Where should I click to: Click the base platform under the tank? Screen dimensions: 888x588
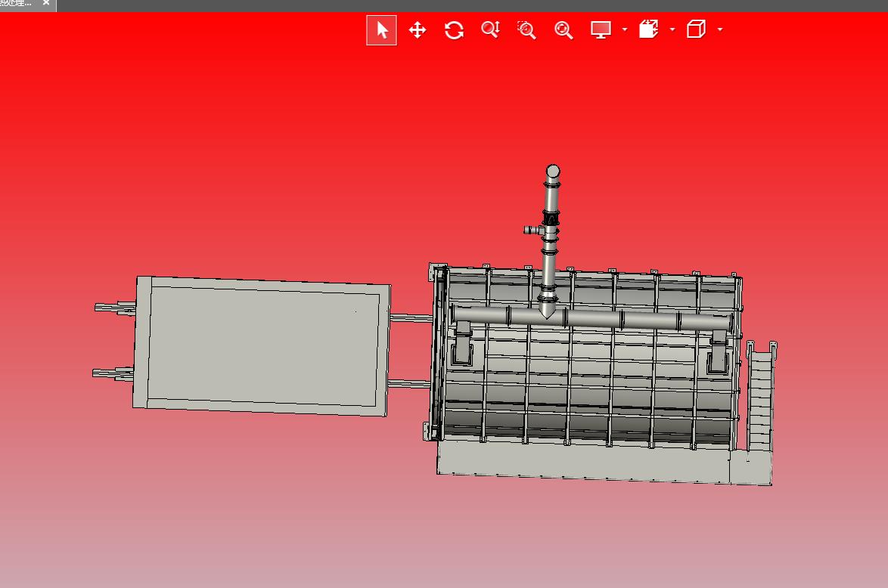tap(582, 460)
